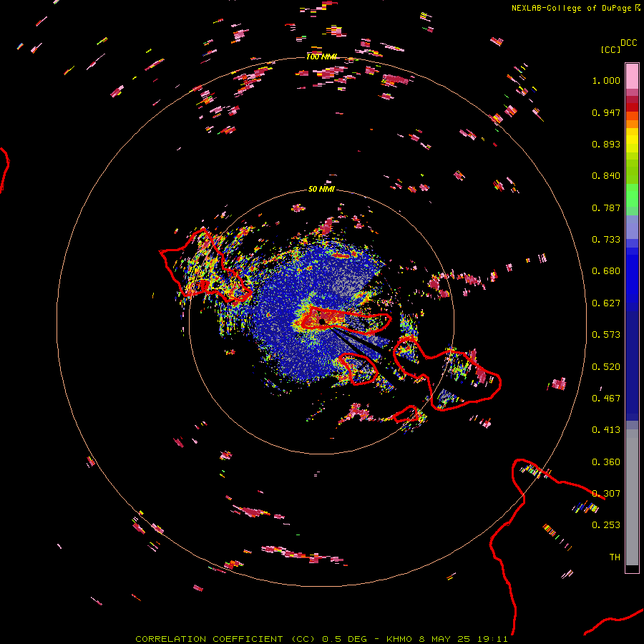Select the 0.680 scale value
Viewport: 644px width, 644px height.
(606, 271)
